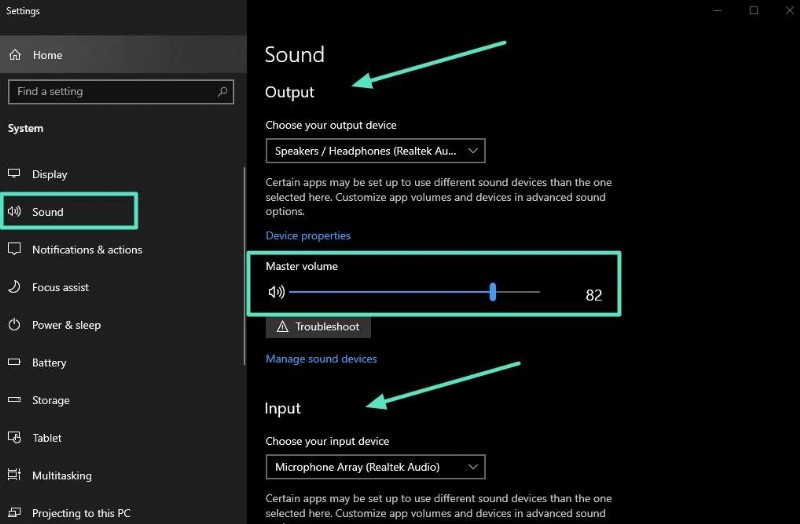Click the Home icon in the sidebar
The height and width of the screenshot is (524, 800).
coord(15,55)
